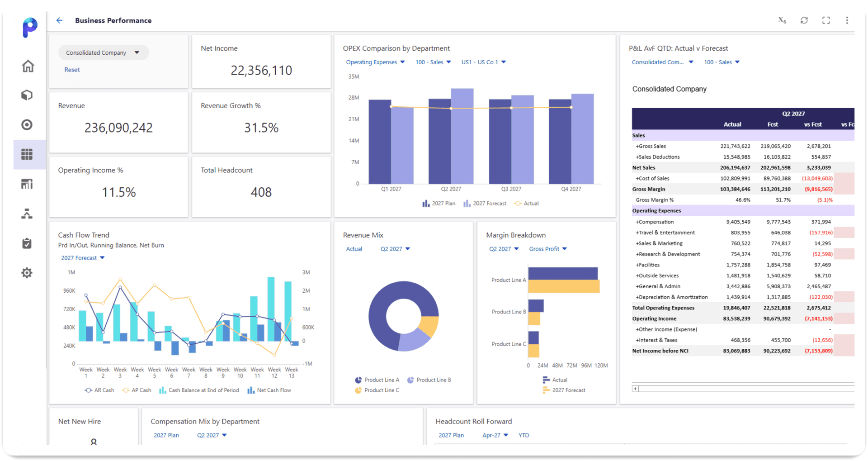
Task: Click the P&L table scroll-left arrow
Action: click(x=636, y=389)
